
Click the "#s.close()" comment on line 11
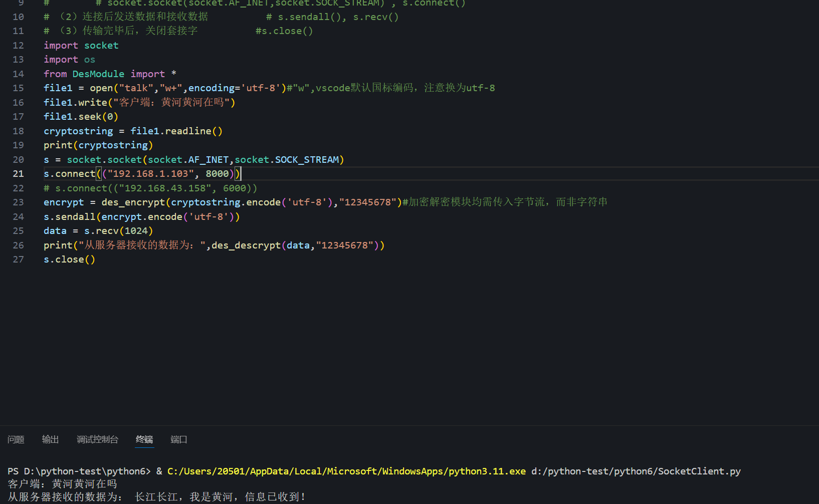pos(284,31)
